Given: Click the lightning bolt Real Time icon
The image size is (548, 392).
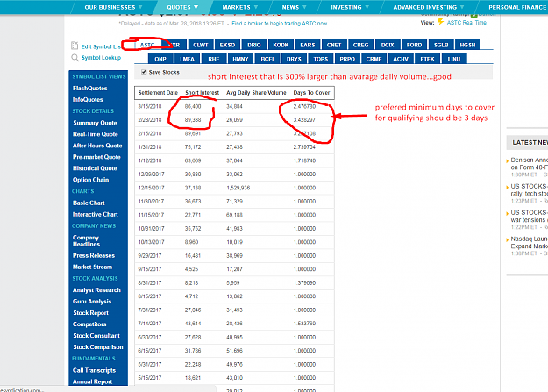Looking at the screenshot, I should [440, 22].
